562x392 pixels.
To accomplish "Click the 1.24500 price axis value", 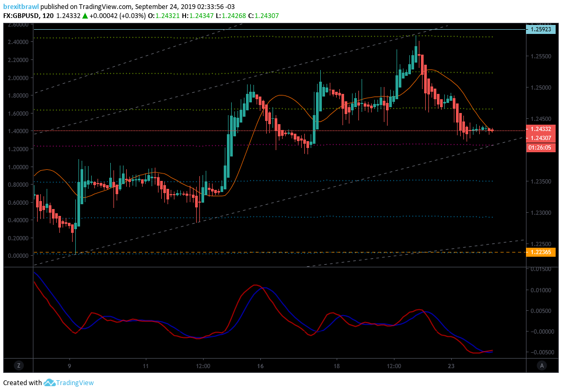I will pyautogui.click(x=541, y=119).
